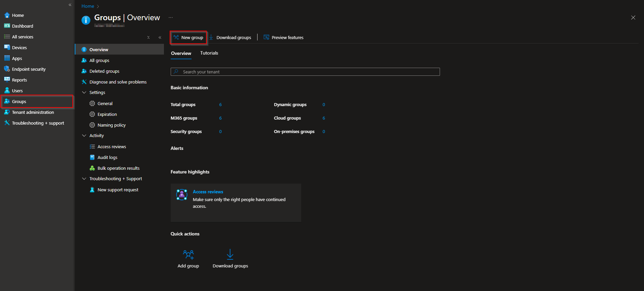644x291 pixels.
Task: Switch to the Tutorials tab
Action: pos(209,53)
